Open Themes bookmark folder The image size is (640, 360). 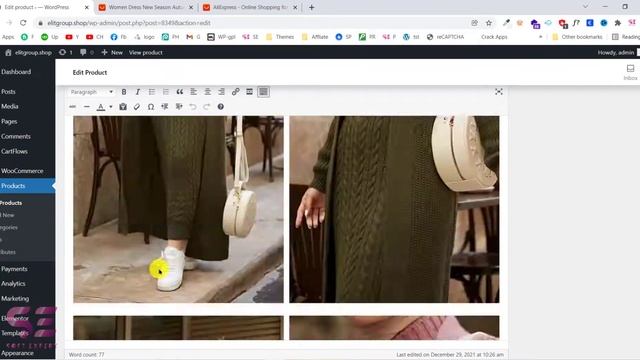tap(280, 37)
